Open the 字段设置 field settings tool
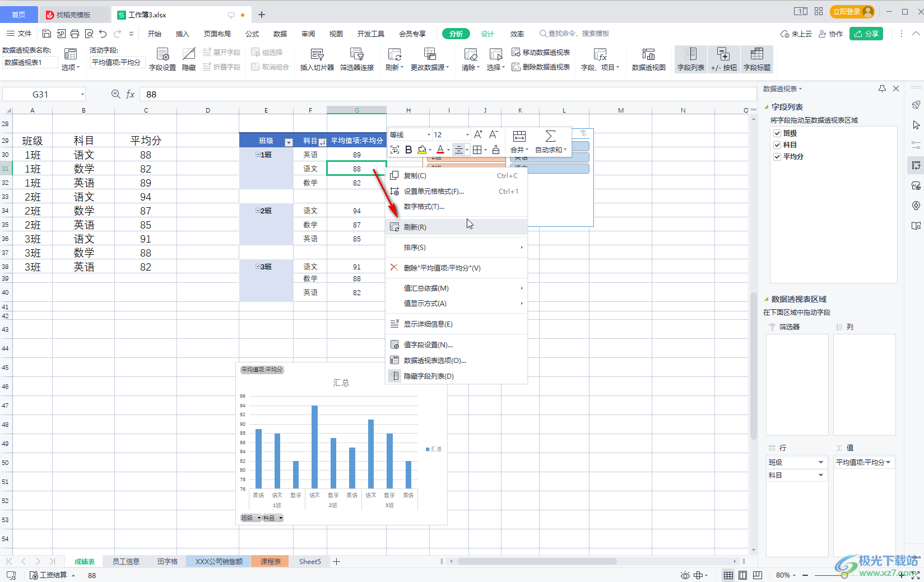The width and height of the screenshot is (924, 582). point(162,59)
